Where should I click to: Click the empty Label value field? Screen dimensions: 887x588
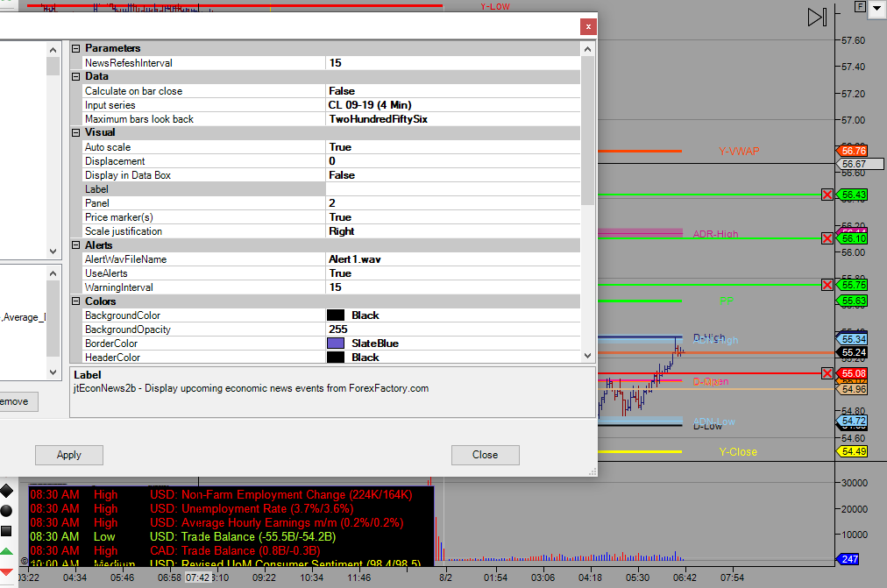point(453,189)
